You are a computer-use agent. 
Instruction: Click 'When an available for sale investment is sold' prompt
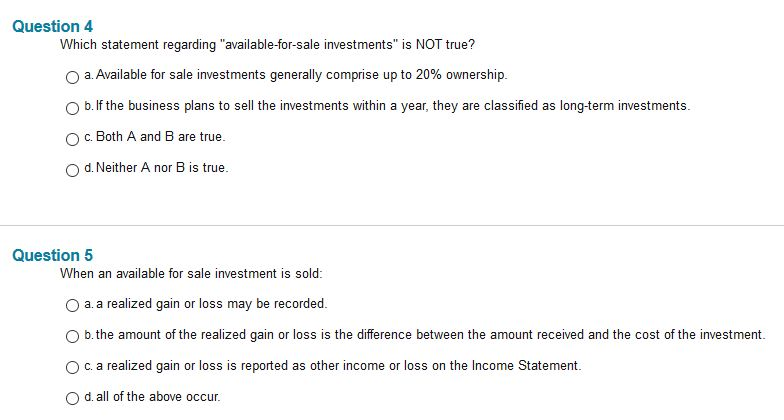pyautogui.click(x=191, y=274)
